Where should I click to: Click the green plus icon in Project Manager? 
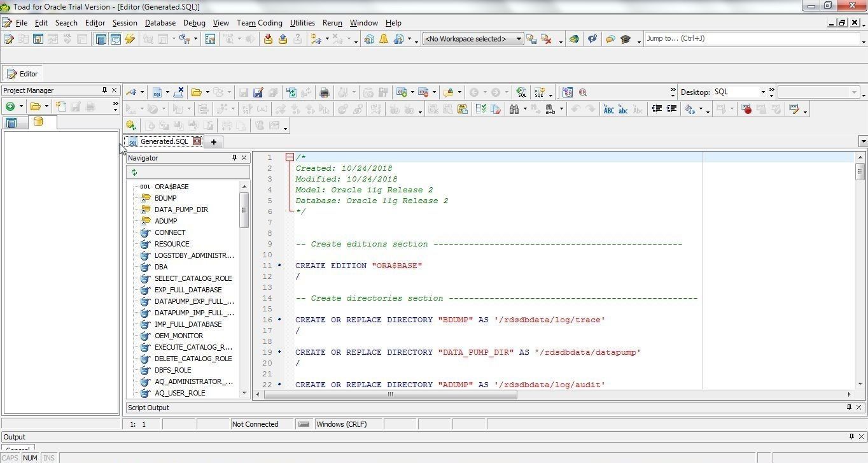(x=10, y=106)
